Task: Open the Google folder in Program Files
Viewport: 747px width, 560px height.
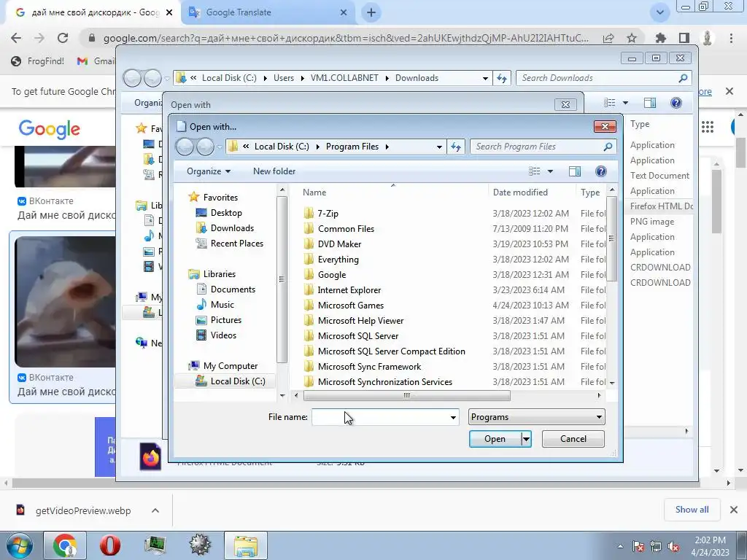Action: [x=332, y=275]
